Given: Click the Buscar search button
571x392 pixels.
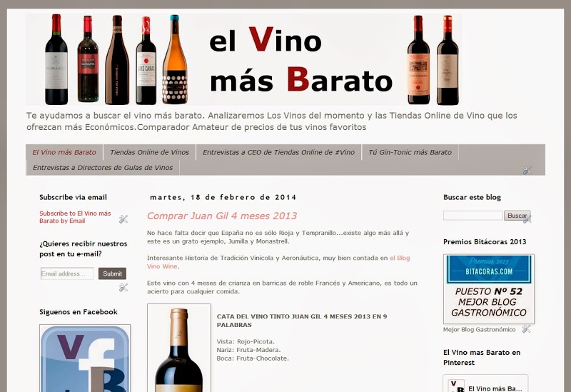Looking at the screenshot, I should click(517, 216).
